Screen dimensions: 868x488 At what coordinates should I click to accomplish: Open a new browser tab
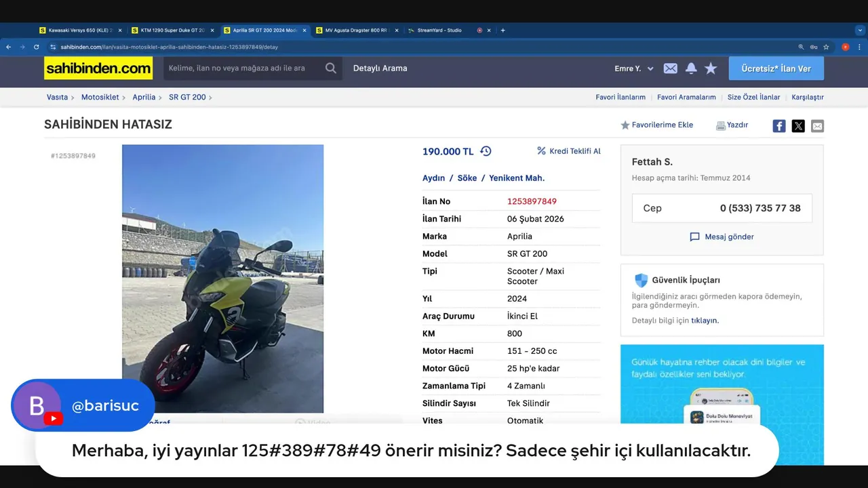(502, 30)
